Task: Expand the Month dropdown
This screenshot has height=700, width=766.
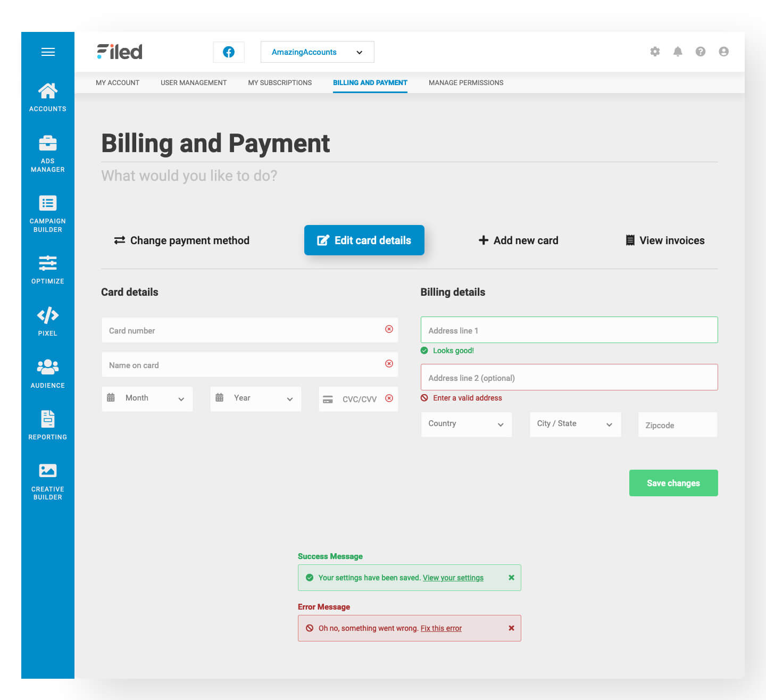Action: [147, 399]
